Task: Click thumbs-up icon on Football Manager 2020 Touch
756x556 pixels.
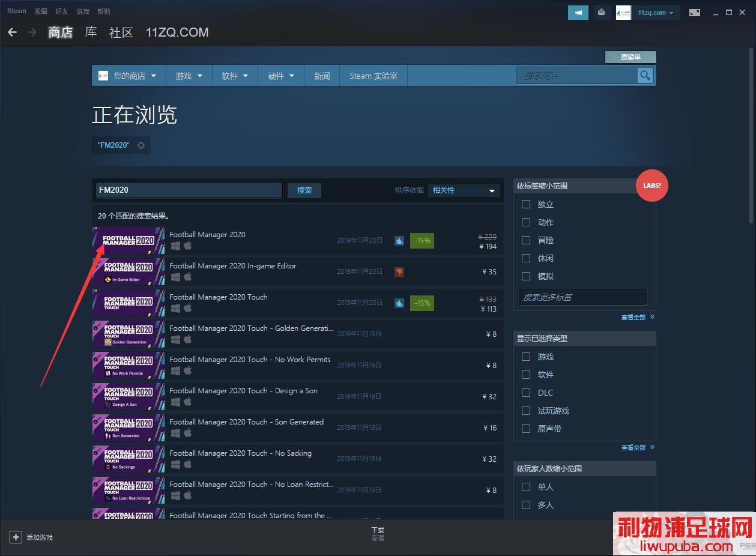Action: coord(399,303)
